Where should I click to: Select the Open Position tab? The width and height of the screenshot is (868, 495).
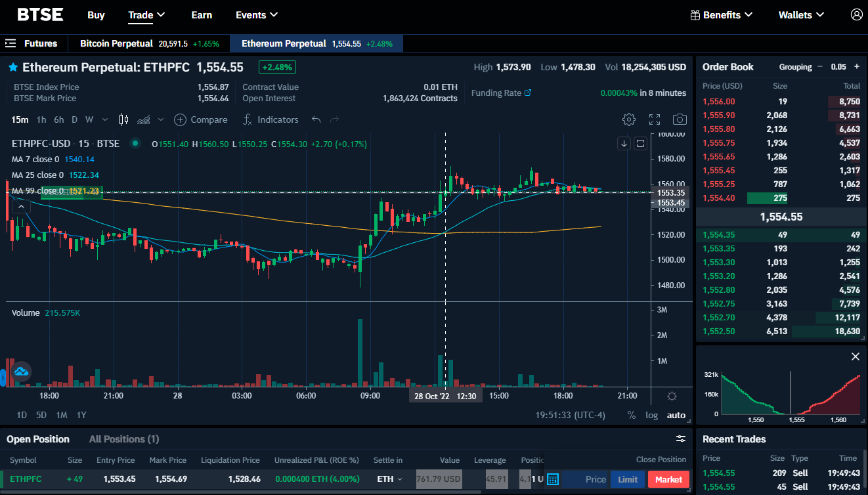tap(38, 439)
